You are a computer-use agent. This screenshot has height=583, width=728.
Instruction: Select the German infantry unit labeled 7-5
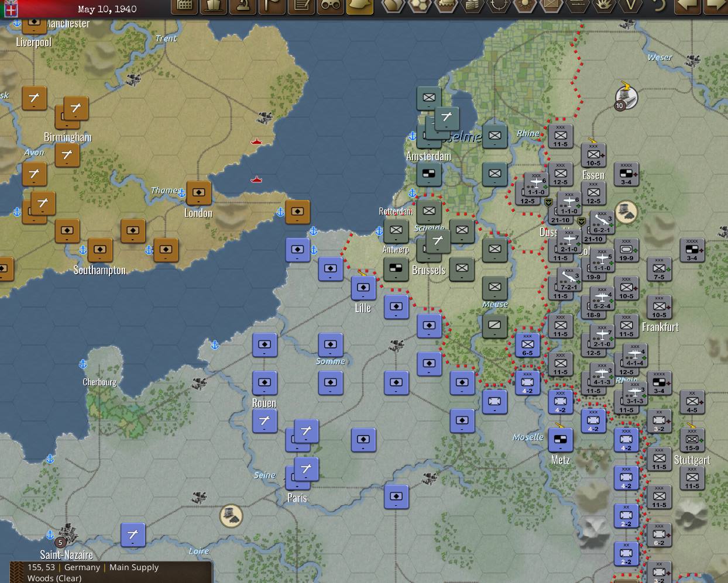659,270
